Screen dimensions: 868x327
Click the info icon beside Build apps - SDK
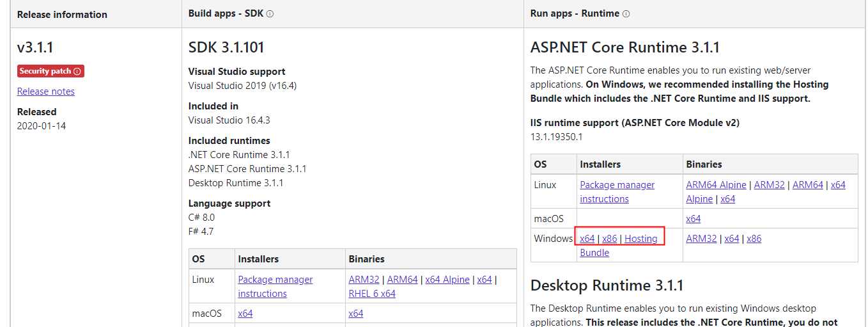[x=270, y=14]
